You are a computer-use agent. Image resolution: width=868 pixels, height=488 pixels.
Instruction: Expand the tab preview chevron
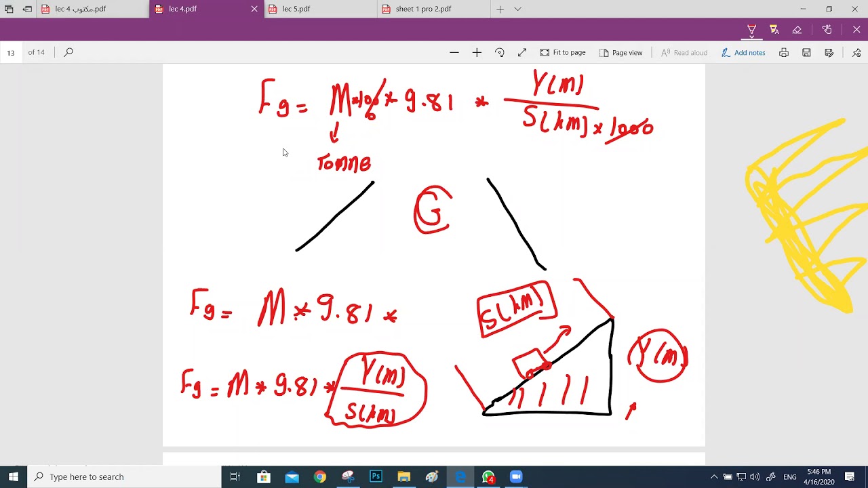[518, 9]
